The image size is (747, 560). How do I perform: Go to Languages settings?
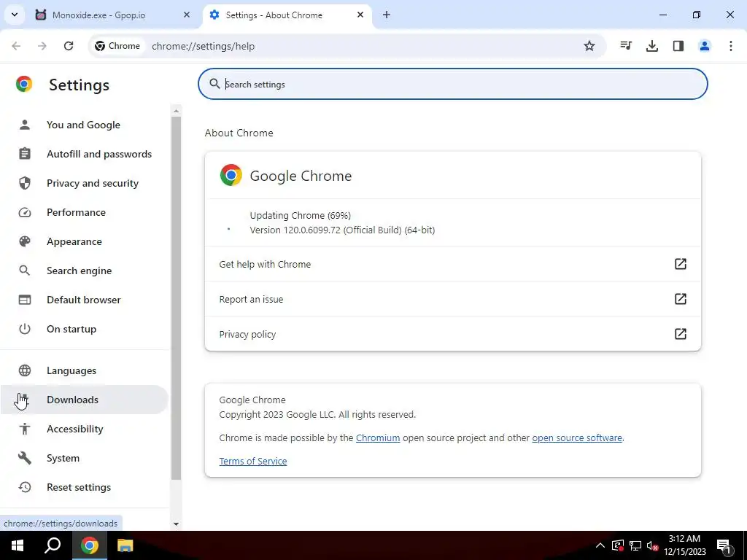point(85,370)
